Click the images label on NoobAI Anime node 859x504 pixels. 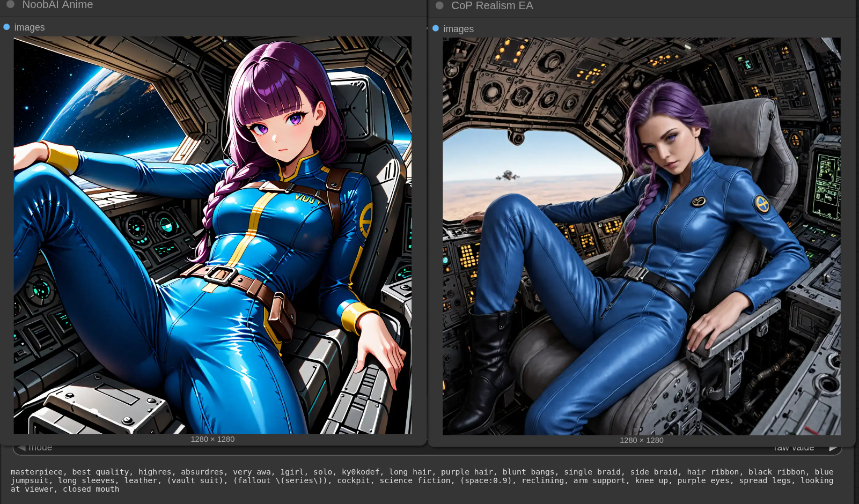[30, 27]
